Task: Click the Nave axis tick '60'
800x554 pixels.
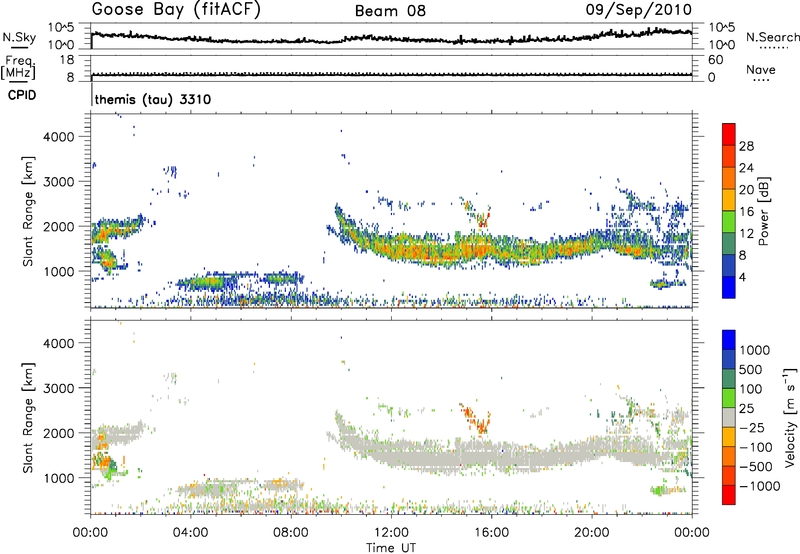Action: 715,60
